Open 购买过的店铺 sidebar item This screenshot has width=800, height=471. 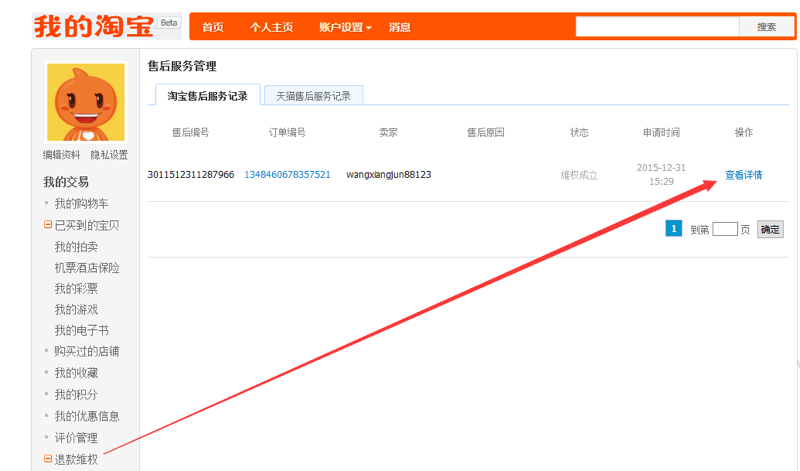click(87, 352)
